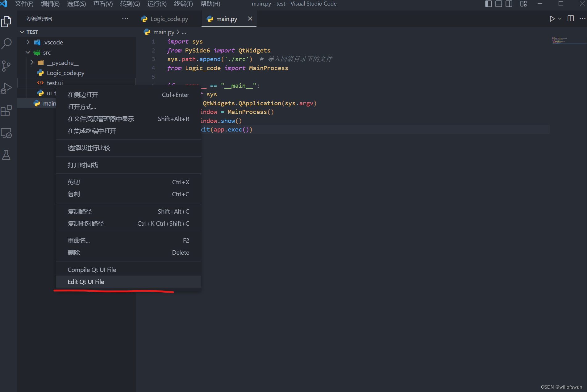Click the src folder name
Viewport: 587px width, 392px height.
click(47, 52)
